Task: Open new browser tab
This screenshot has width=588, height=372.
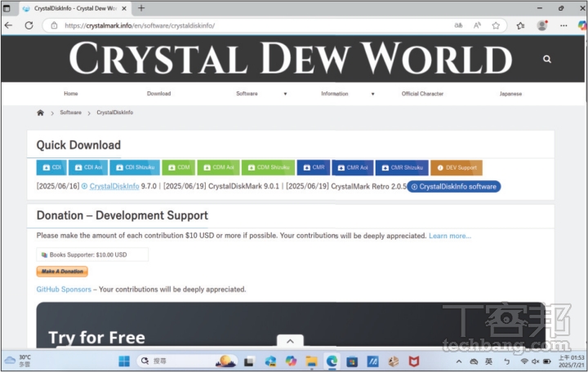Action: point(141,8)
